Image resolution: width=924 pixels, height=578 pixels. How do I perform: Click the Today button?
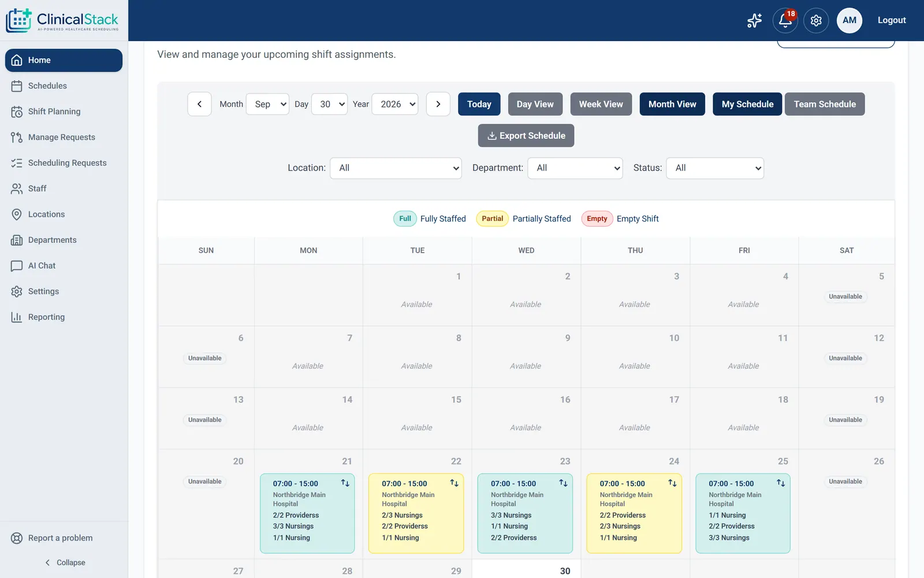click(479, 104)
